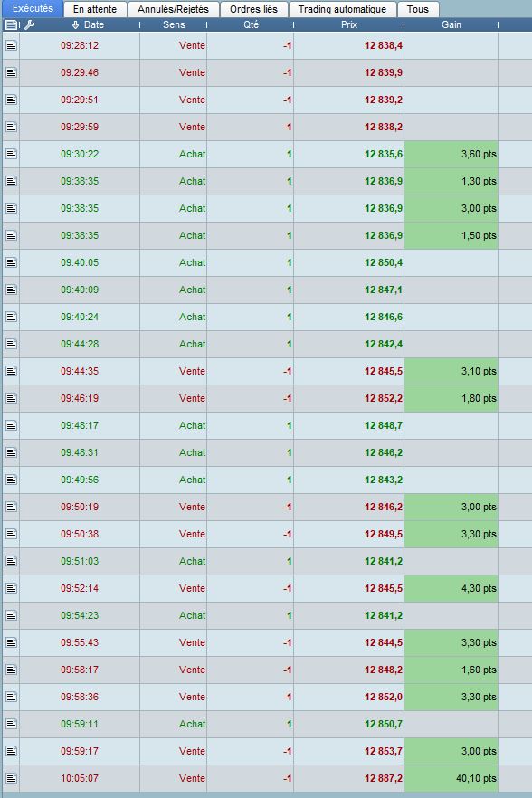Select price 12 838,4 cell

click(x=349, y=45)
